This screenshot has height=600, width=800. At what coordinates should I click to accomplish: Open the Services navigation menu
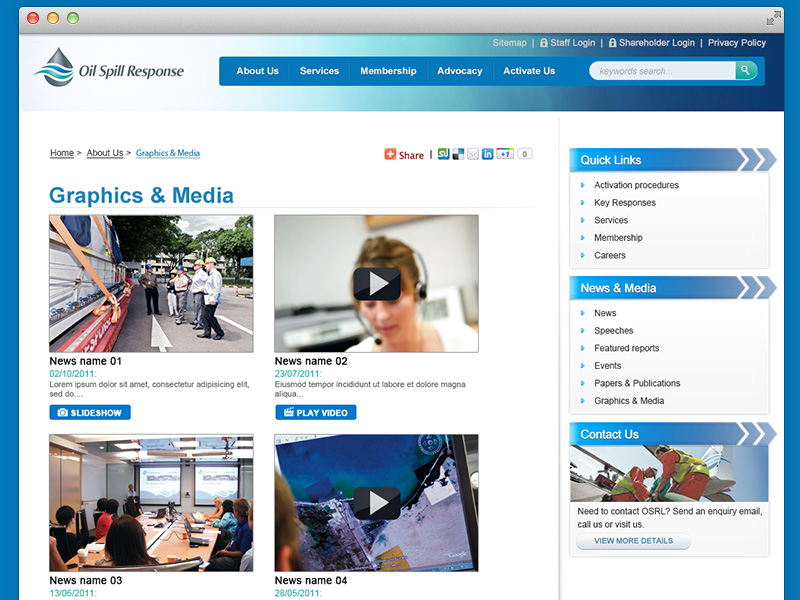point(319,71)
